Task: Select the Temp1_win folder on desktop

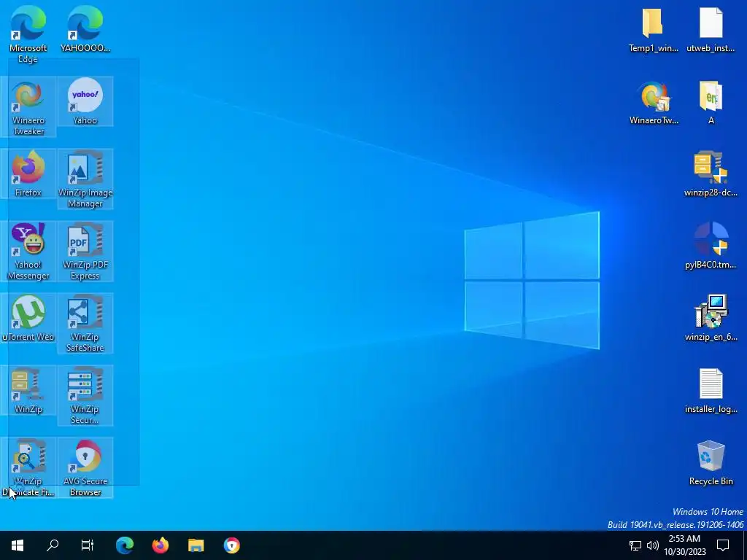Action: pos(653,29)
